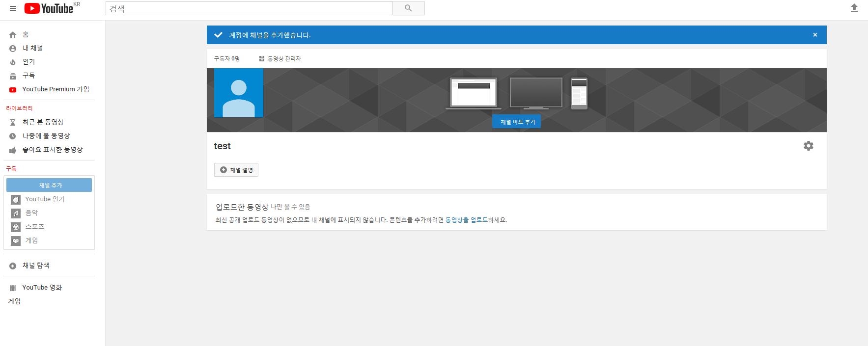Click the 채널 설명 add description button

pyautogui.click(x=236, y=170)
